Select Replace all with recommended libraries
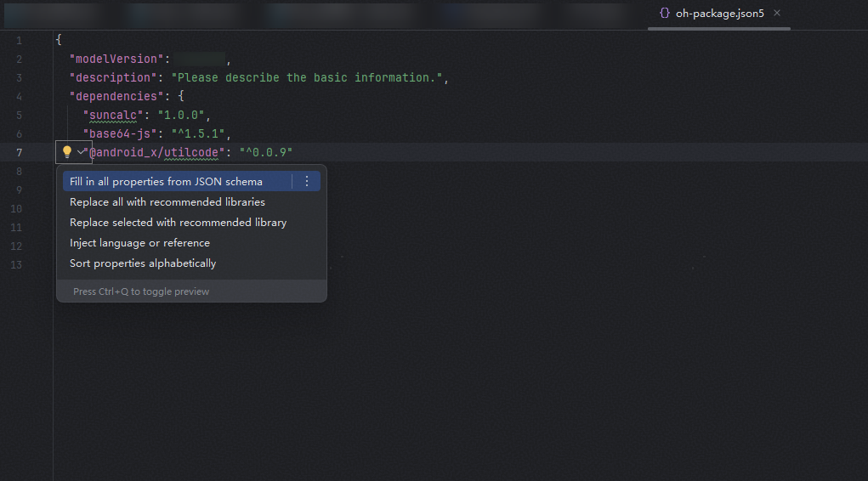Image resolution: width=868 pixels, height=481 pixels. pyautogui.click(x=167, y=202)
